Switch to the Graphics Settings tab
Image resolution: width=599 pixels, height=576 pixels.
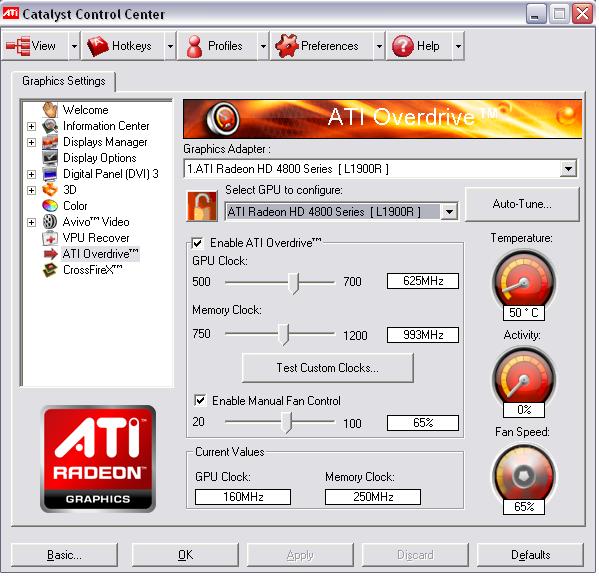(x=64, y=81)
